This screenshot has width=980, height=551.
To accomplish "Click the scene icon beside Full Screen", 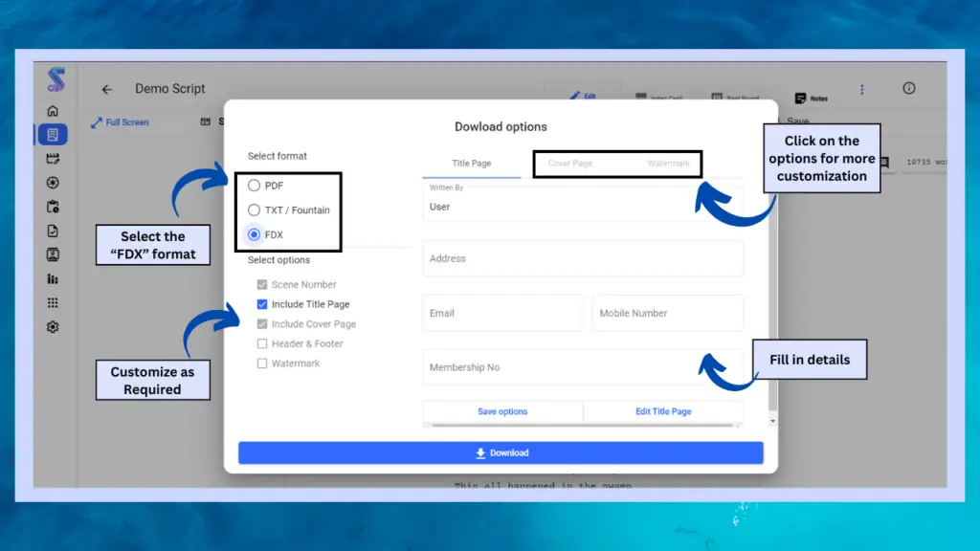I will pyautogui.click(x=206, y=121).
